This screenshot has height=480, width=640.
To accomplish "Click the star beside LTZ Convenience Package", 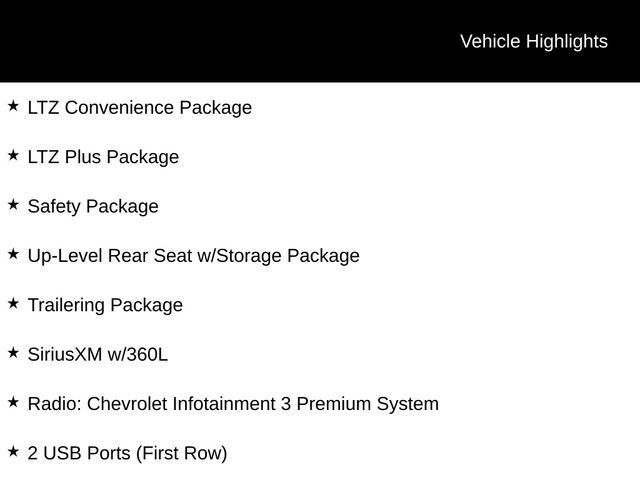I will tap(13, 106).
